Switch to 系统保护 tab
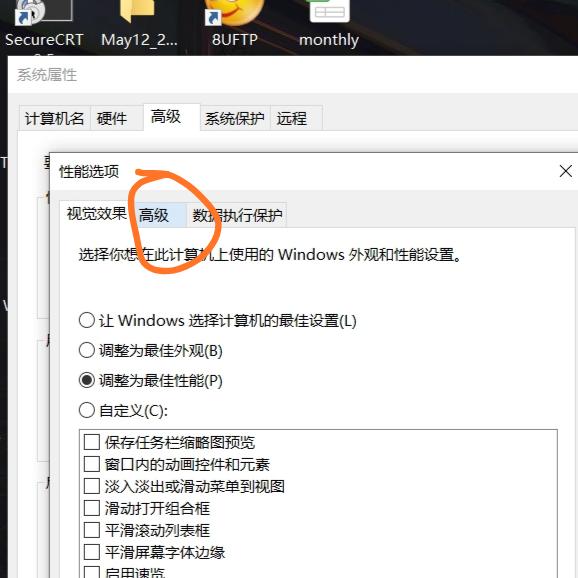Screen dimensions: 578x578 click(x=235, y=118)
